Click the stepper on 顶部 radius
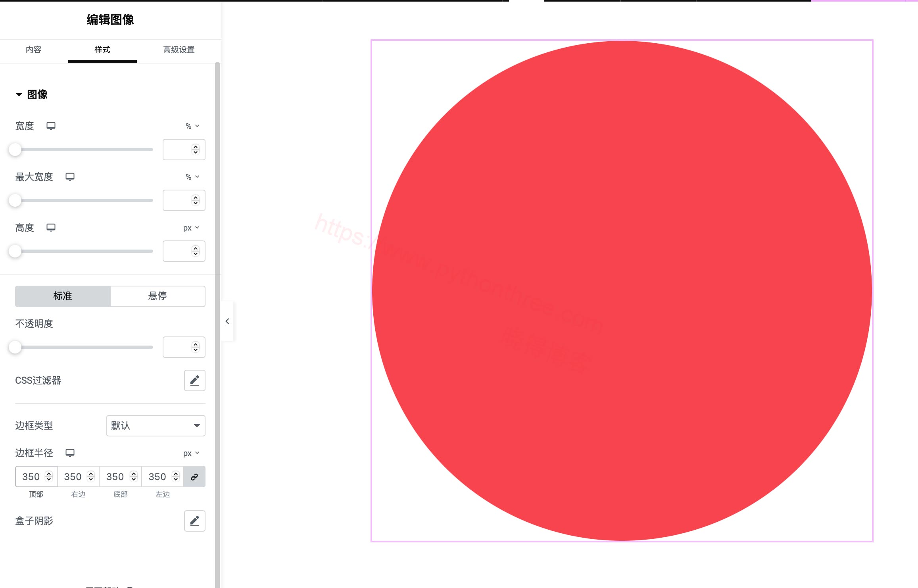 point(49,477)
